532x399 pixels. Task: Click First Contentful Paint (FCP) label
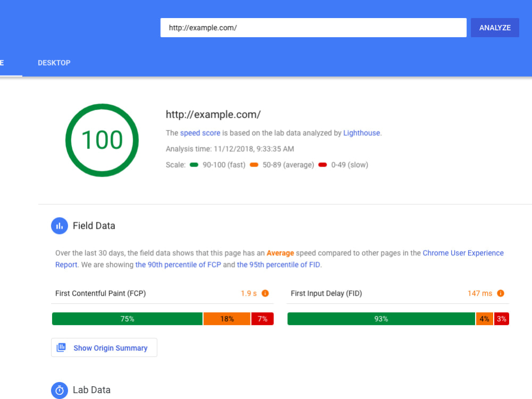coord(101,293)
